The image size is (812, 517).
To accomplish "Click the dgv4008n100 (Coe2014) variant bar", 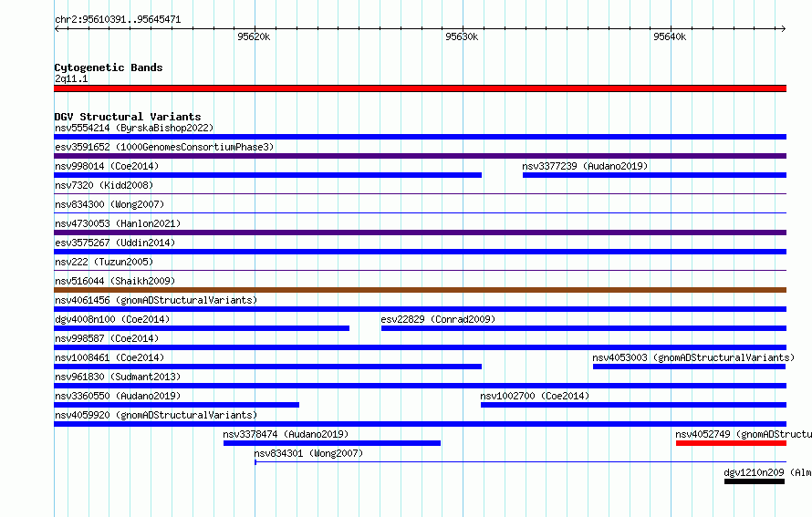I will tap(202, 328).
